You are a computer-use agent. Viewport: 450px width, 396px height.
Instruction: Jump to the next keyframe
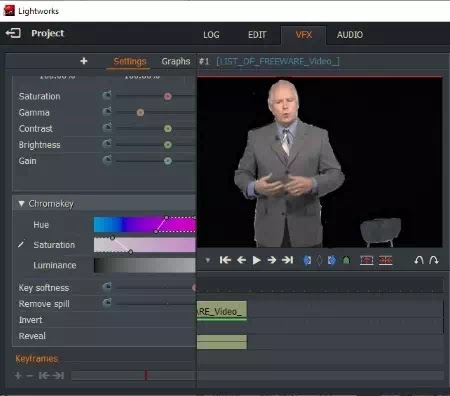[58, 376]
